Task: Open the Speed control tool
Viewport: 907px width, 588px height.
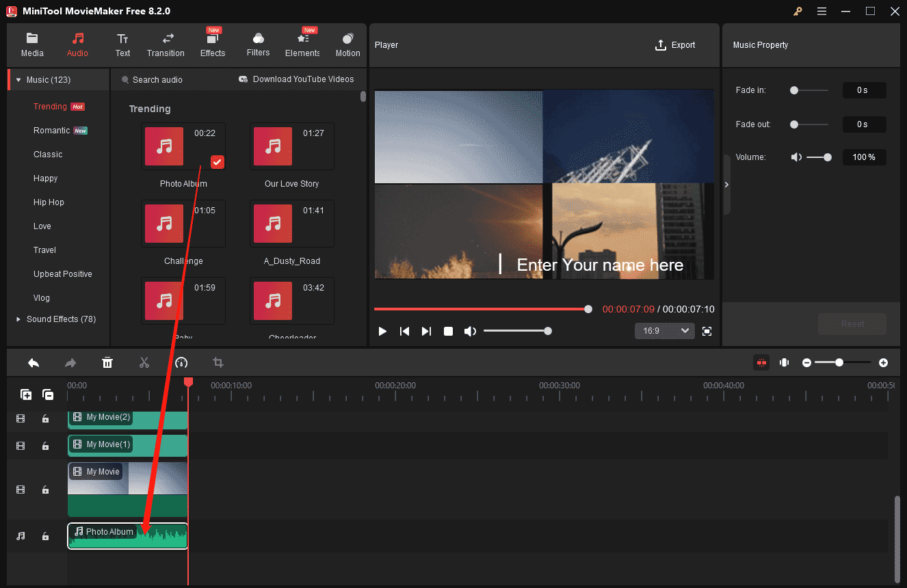Action: pos(181,363)
